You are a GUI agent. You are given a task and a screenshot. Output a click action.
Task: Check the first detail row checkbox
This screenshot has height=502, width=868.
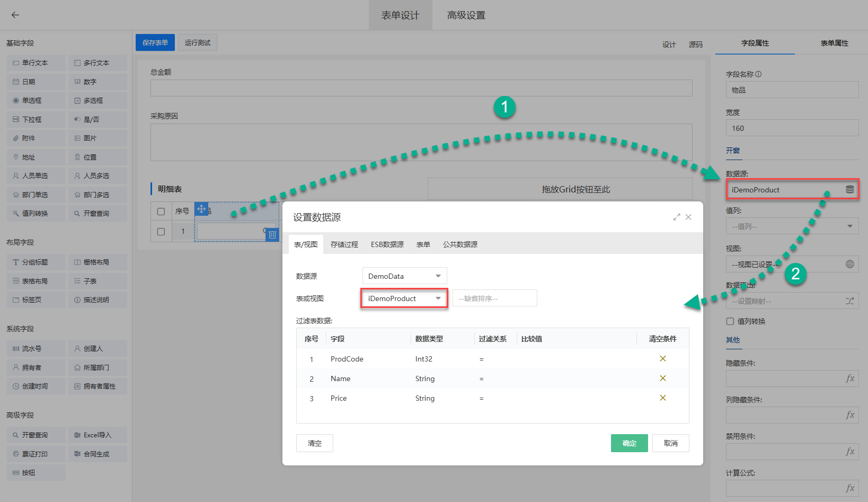click(x=161, y=232)
